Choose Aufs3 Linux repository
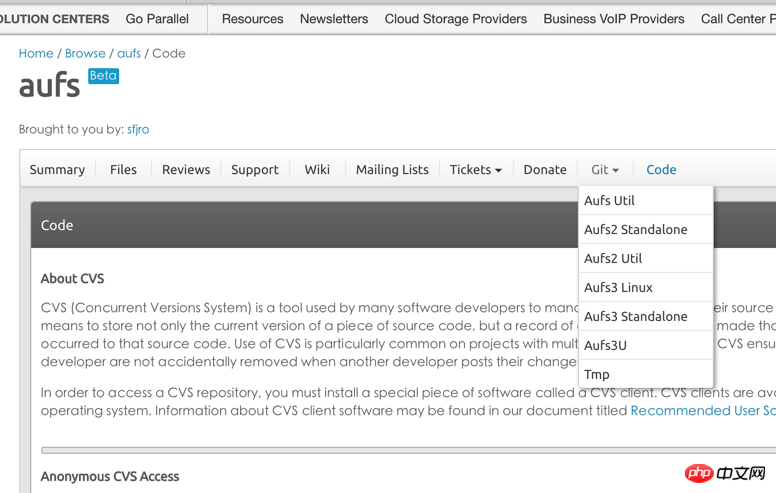 (x=646, y=287)
